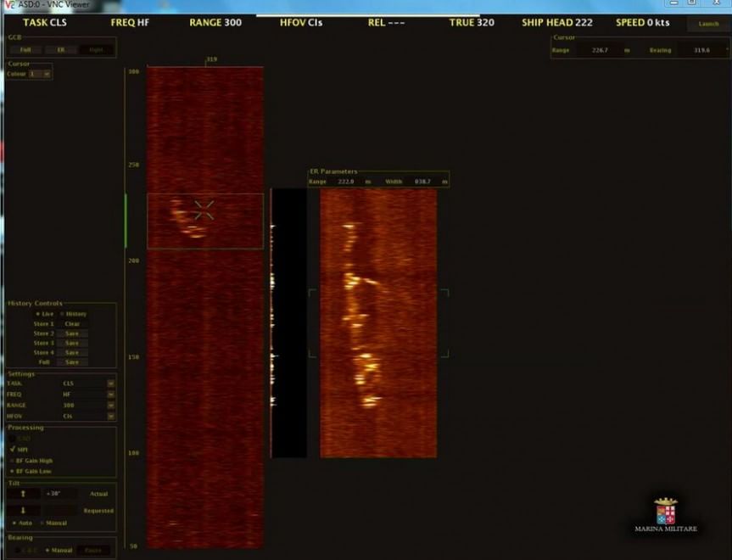732x560 pixels.
Task: Enable BF Gain High option
Action: (x=14, y=461)
